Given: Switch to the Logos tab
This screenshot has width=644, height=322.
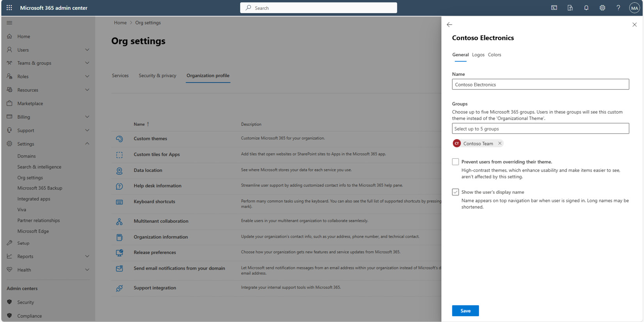Looking at the screenshot, I should [478, 55].
